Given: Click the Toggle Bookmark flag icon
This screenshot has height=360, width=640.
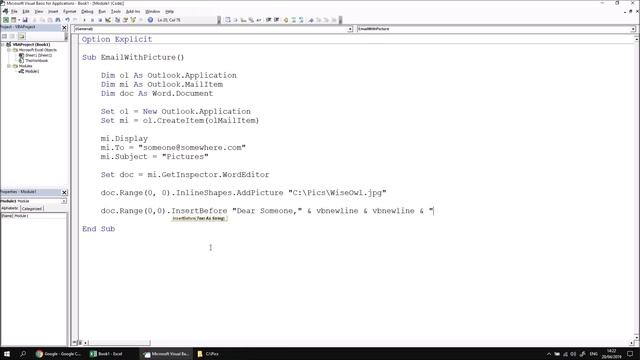Looking at the screenshot, I should 311,20.
